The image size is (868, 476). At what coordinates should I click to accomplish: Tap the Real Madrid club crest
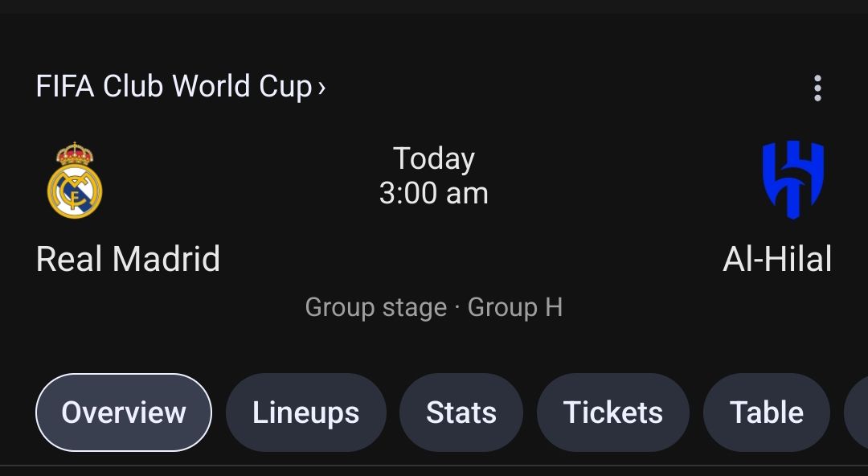pos(75,180)
